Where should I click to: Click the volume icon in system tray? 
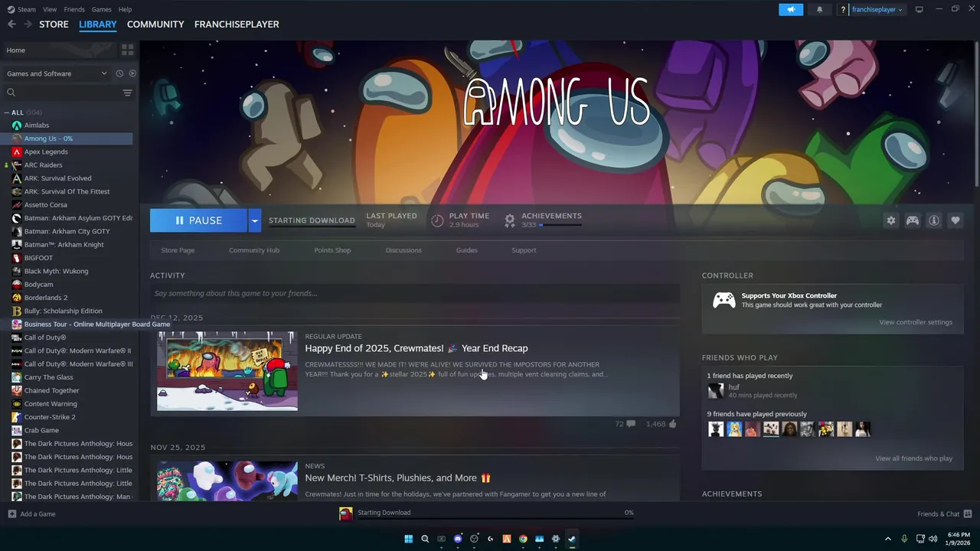click(x=933, y=539)
